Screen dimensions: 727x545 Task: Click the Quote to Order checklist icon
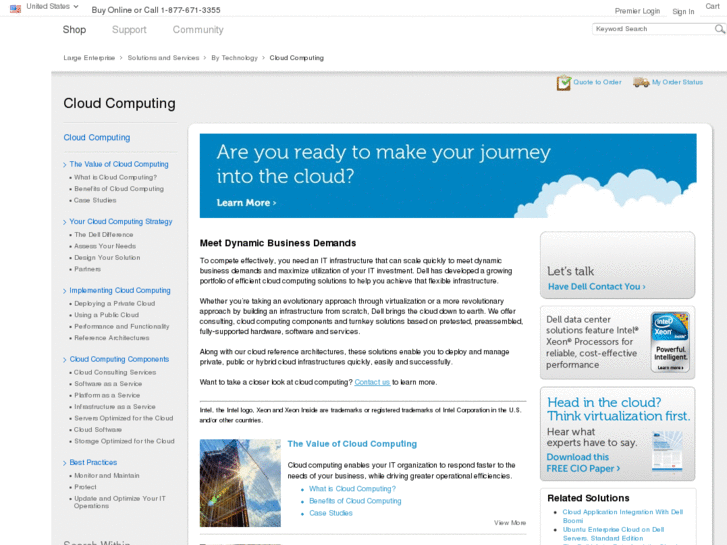point(563,83)
